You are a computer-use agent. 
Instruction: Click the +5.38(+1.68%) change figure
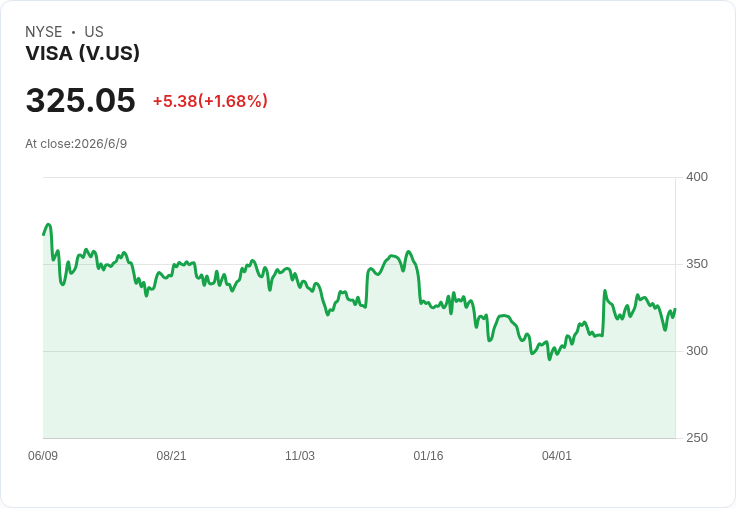[x=210, y=101]
